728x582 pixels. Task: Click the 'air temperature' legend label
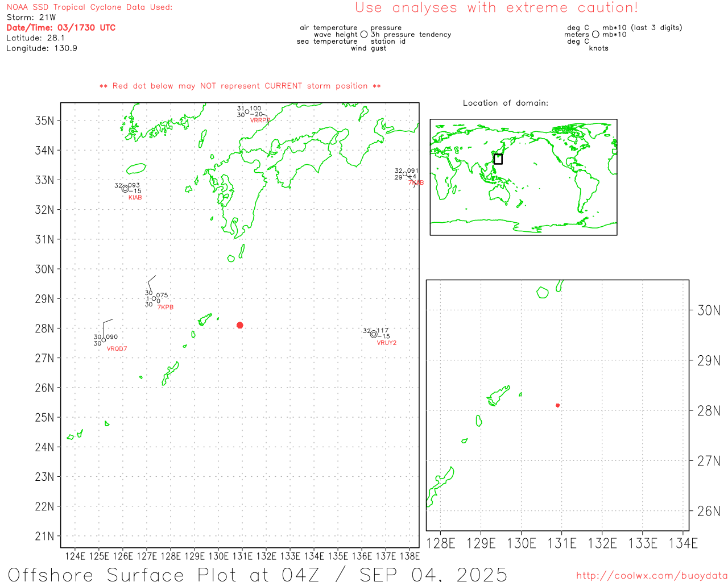click(329, 28)
